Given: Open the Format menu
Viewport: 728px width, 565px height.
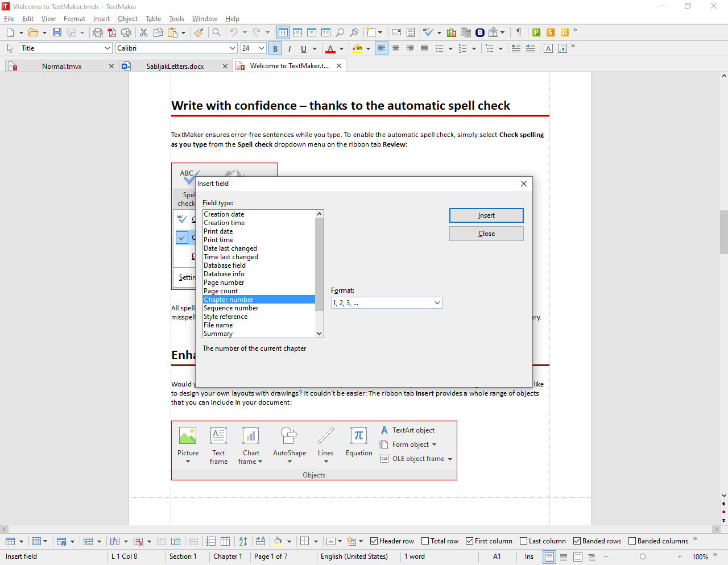Looking at the screenshot, I should click(75, 19).
